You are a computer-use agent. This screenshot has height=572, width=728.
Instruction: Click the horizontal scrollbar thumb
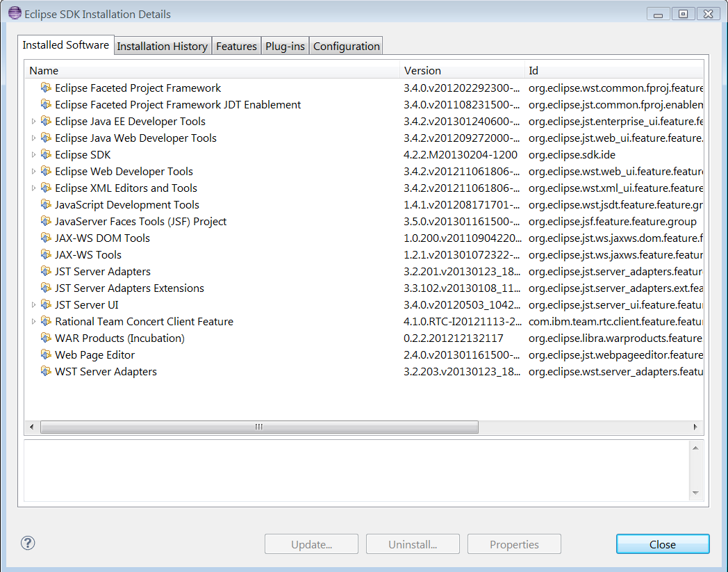pyautogui.click(x=259, y=427)
